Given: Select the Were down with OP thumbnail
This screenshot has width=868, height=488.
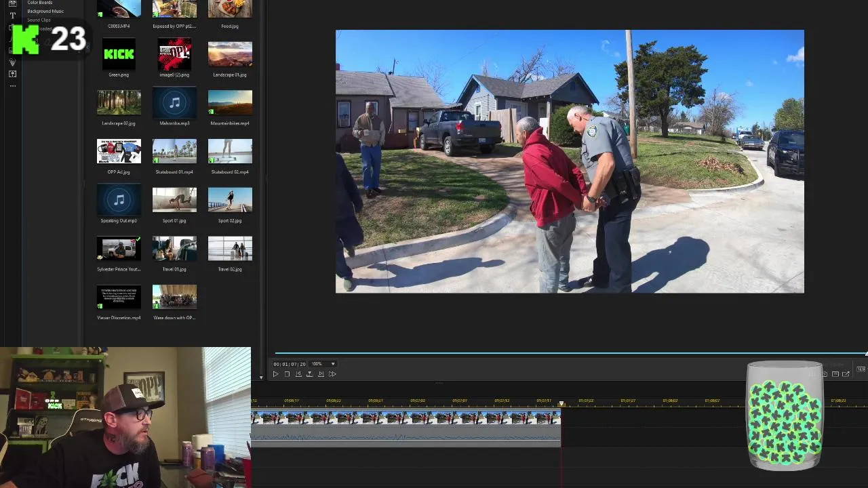Looking at the screenshot, I should [x=174, y=298].
